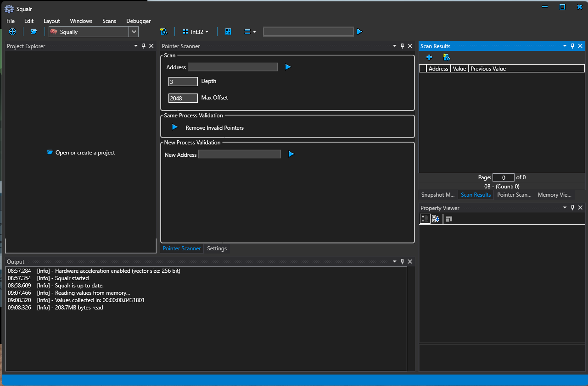Click the blue plus icon in Scan Results

tap(429, 57)
